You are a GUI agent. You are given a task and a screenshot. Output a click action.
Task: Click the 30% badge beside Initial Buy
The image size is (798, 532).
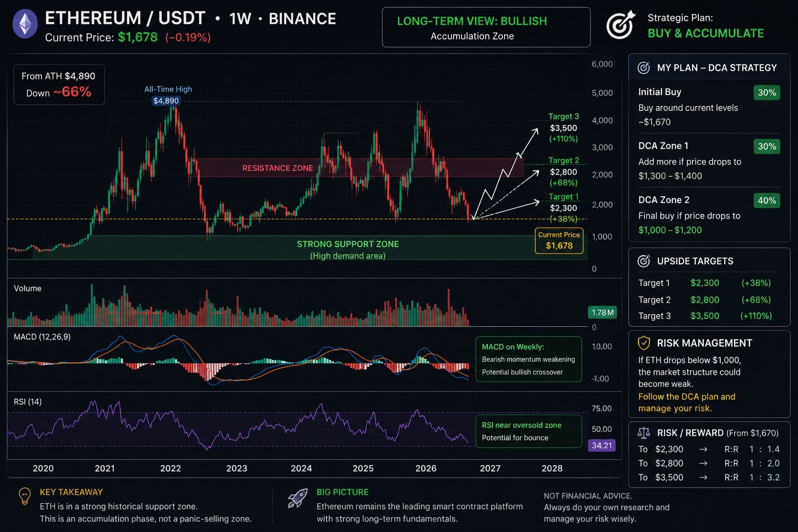tap(767, 92)
